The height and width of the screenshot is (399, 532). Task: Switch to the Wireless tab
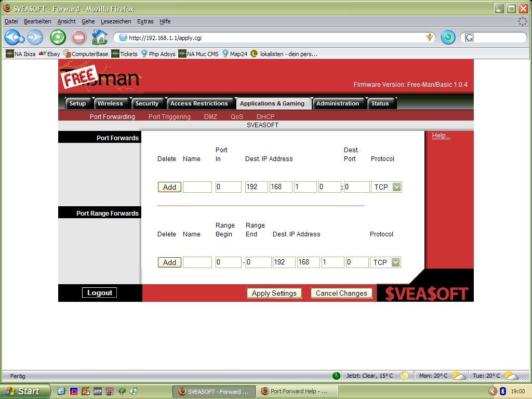click(x=110, y=103)
